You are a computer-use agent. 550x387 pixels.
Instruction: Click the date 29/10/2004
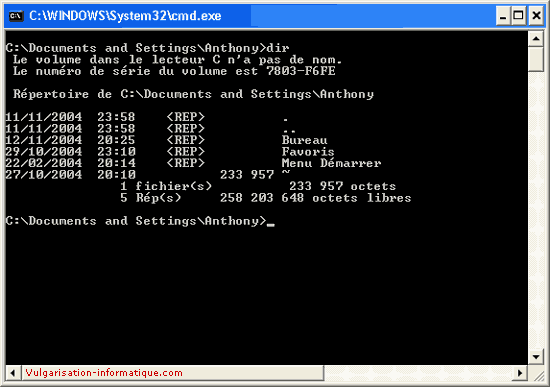(x=44, y=152)
